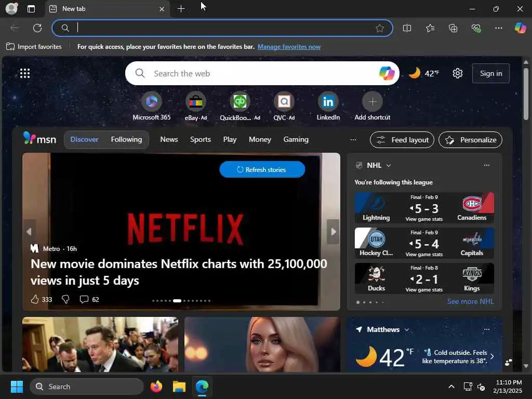Like the Netflix story thumbs up
Viewport: 532px width, 399px height.
(35, 299)
